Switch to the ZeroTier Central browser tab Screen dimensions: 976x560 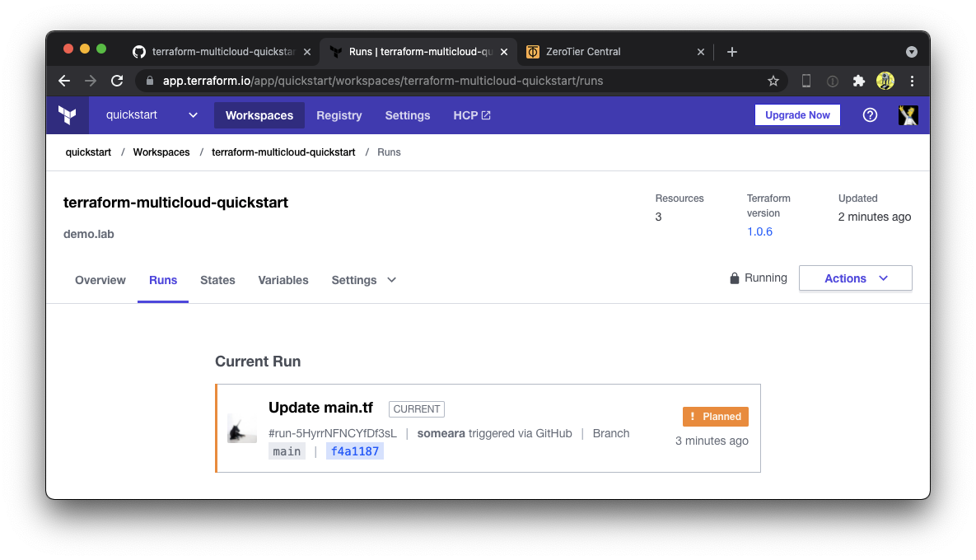click(x=615, y=52)
